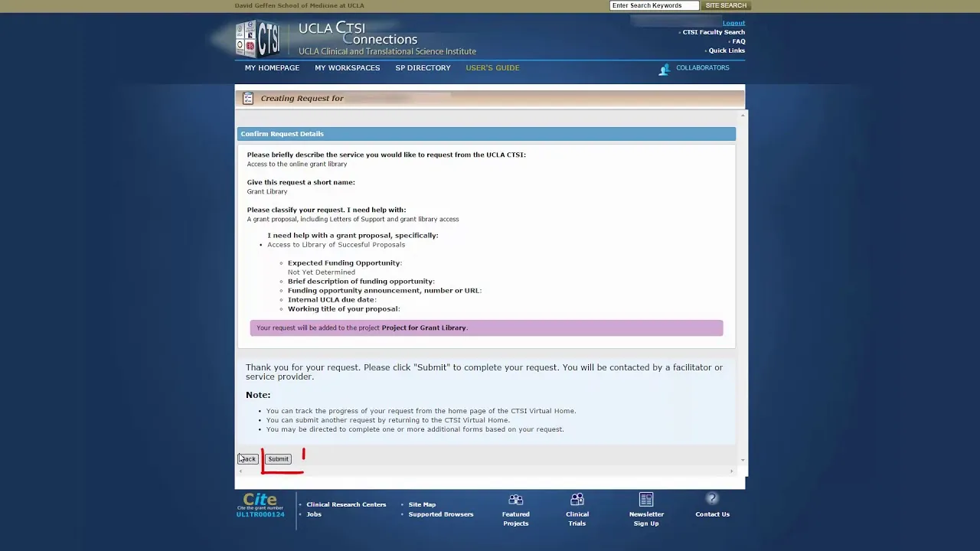This screenshot has height=551, width=980.
Task: Click the Submit button
Action: point(279,459)
